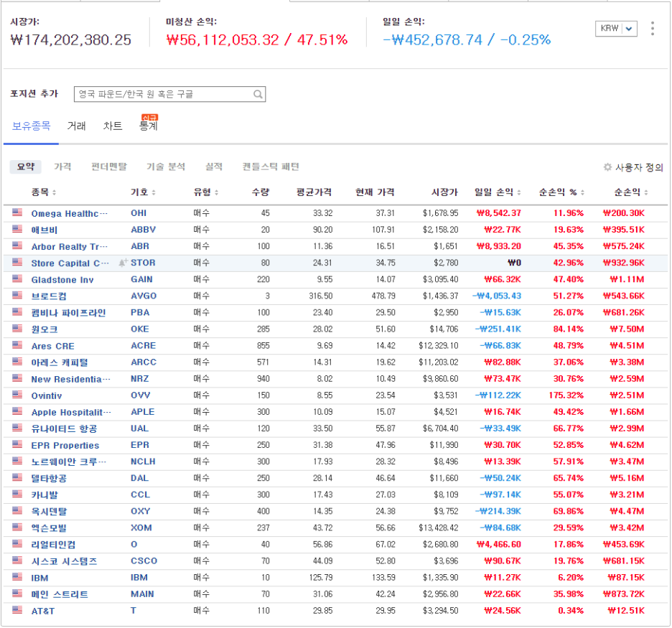672x628 pixels.
Task: Open the KRW currency dropdown
Action: [x=616, y=29]
